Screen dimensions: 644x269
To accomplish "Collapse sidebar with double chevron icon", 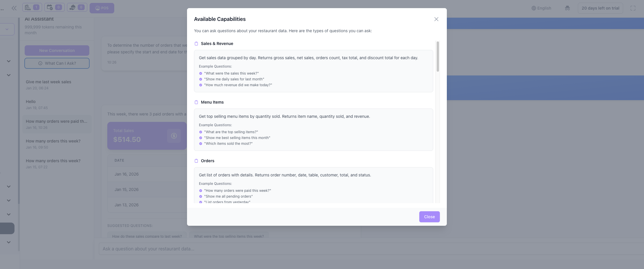I will [x=14, y=8].
